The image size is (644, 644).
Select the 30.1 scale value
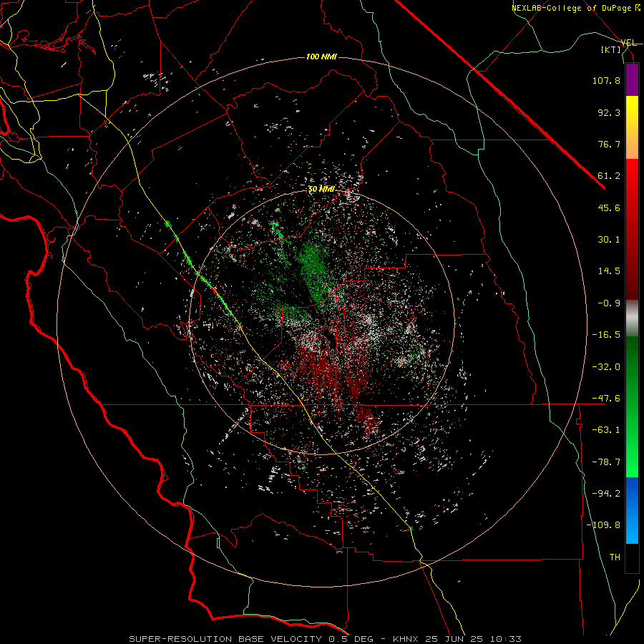(609, 239)
